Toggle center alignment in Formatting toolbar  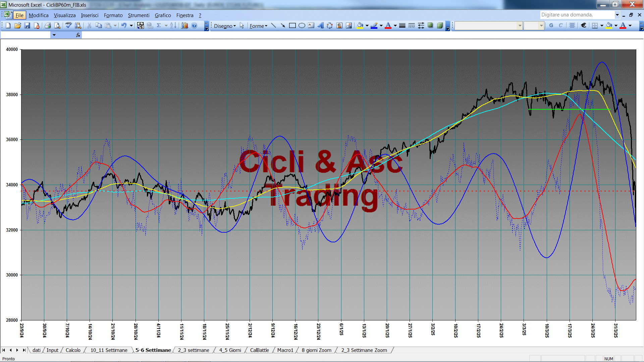tap(572, 25)
